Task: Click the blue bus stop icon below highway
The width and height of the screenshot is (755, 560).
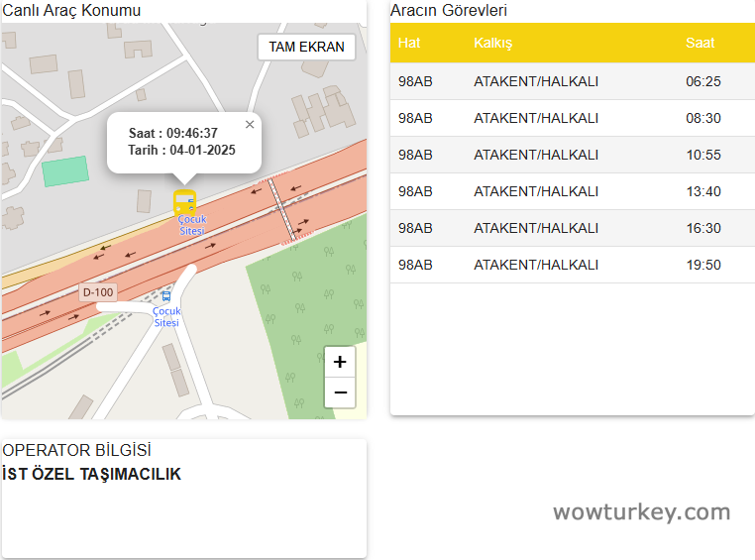Action: point(166,295)
